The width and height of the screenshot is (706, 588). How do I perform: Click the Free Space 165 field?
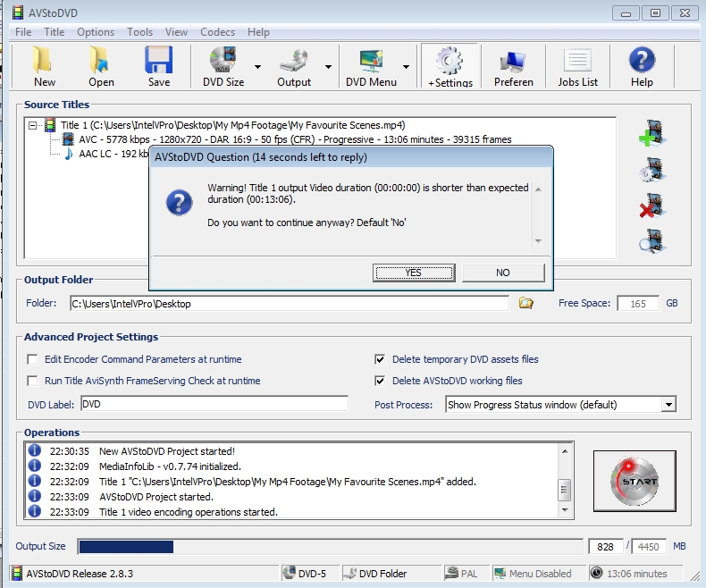coord(637,304)
